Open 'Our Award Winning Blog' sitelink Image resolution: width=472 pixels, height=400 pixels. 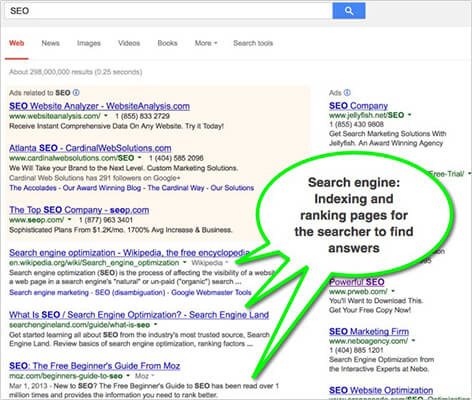(102, 188)
